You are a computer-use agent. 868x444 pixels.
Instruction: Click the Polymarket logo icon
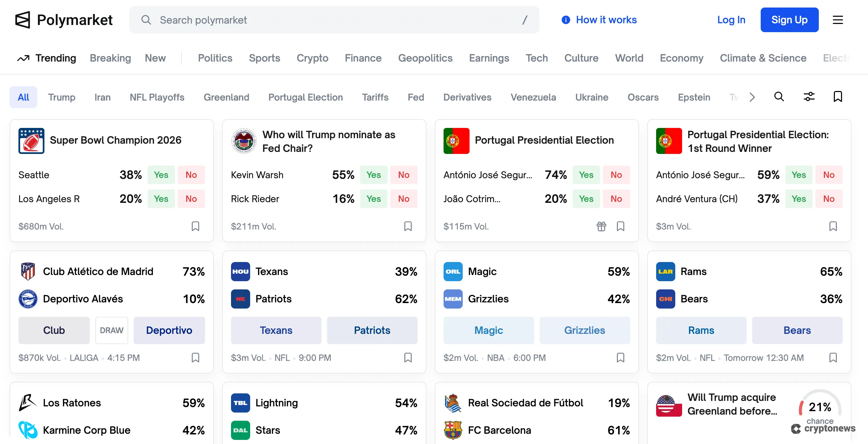click(x=23, y=19)
